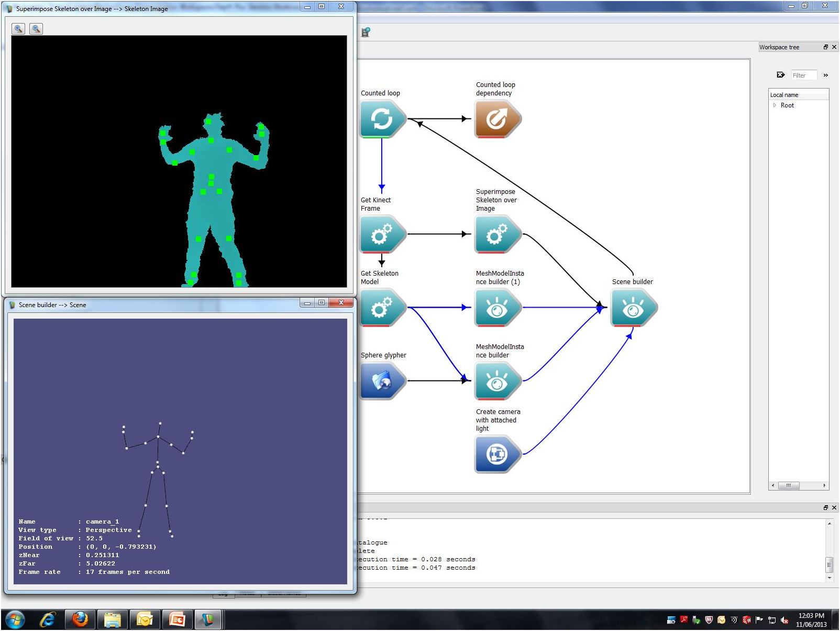Viewport: 840px width, 631px height.
Task: Select the MeshModelInstance builder (1) node
Action: click(x=497, y=308)
